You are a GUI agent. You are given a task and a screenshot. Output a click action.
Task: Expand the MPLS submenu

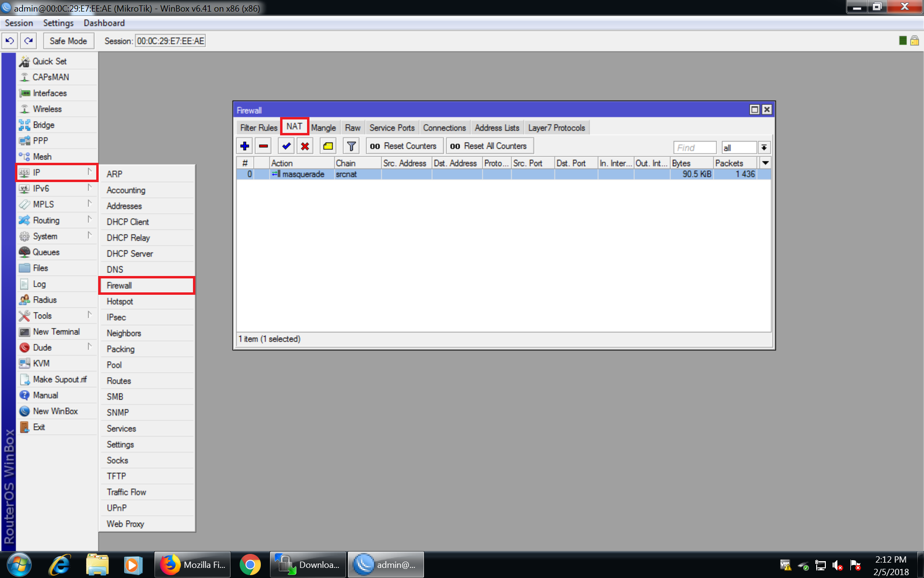coord(57,204)
